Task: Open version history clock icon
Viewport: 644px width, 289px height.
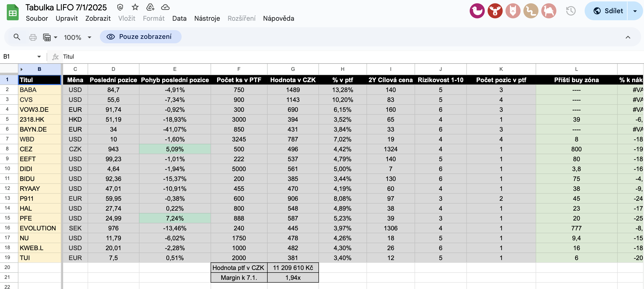Action: click(x=571, y=11)
